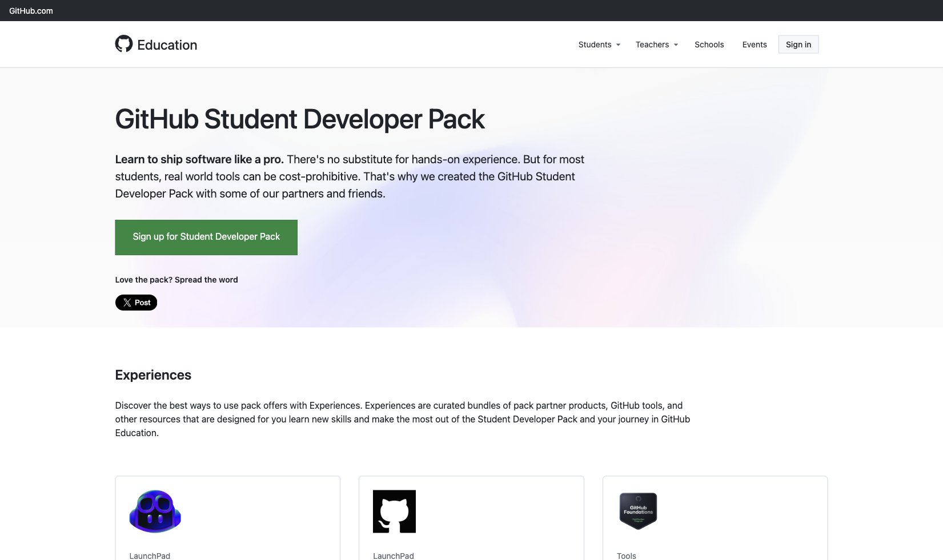The width and height of the screenshot is (943, 560).
Task: Expand the Teachers dropdown menu
Action: 657,45
